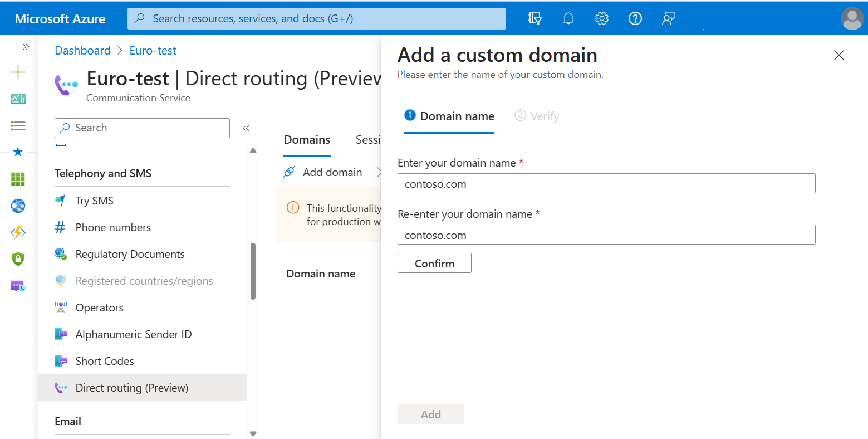Click the Dashboard breadcrumb link
The width and height of the screenshot is (868, 439).
[x=83, y=51]
